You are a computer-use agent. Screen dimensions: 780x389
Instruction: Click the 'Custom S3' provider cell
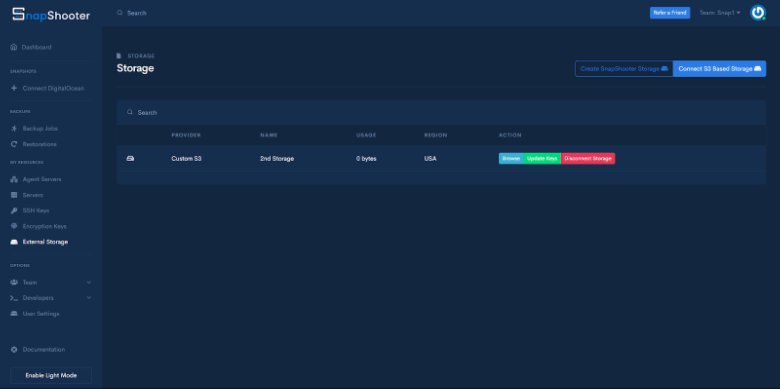(187, 159)
